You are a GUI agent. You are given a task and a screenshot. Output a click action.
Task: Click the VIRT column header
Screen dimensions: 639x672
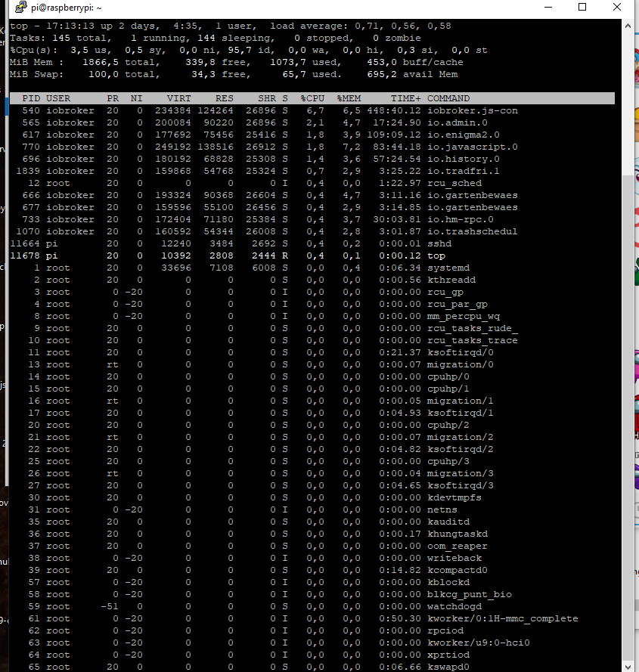(x=178, y=98)
